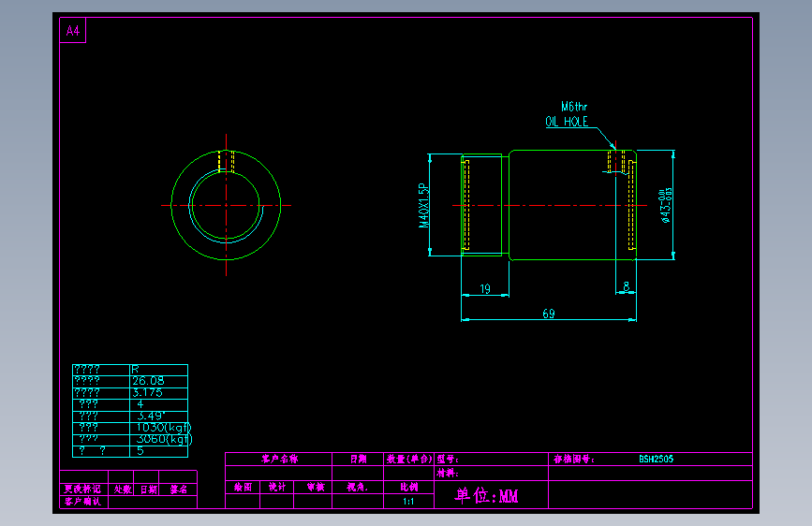Select the 1:1 scale value
Viewport: 812px width, 526px height.
(x=408, y=502)
